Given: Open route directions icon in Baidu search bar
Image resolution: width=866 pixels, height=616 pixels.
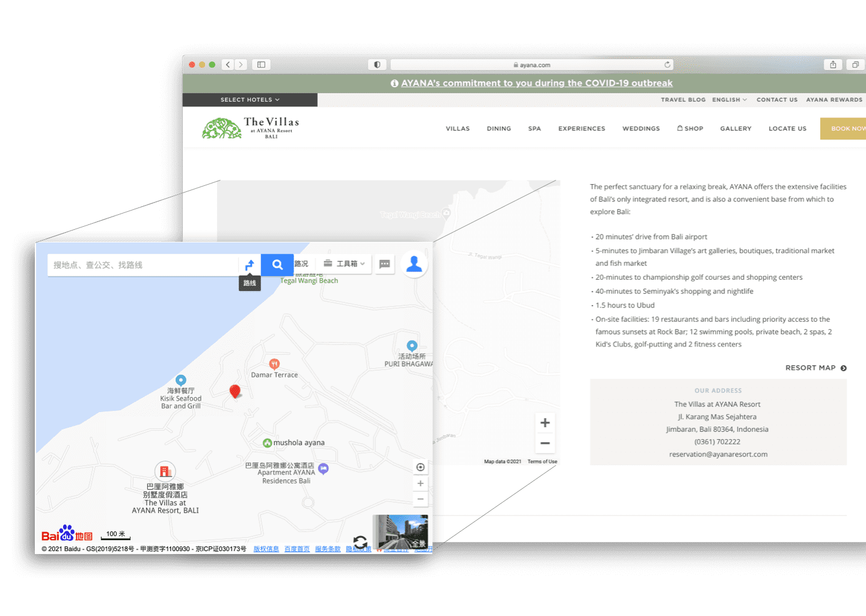Looking at the screenshot, I should point(250,265).
